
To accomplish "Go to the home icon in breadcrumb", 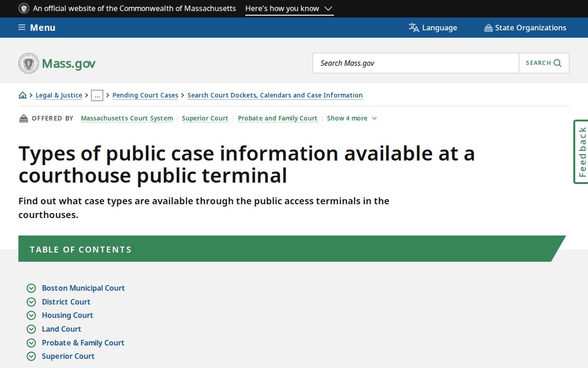I will tap(23, 95).
